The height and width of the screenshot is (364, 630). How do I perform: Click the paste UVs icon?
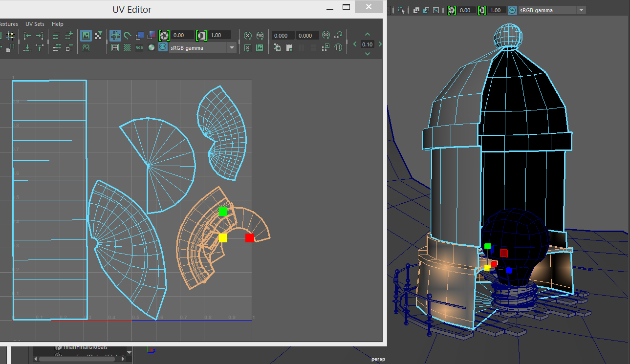tap(289, 47)
